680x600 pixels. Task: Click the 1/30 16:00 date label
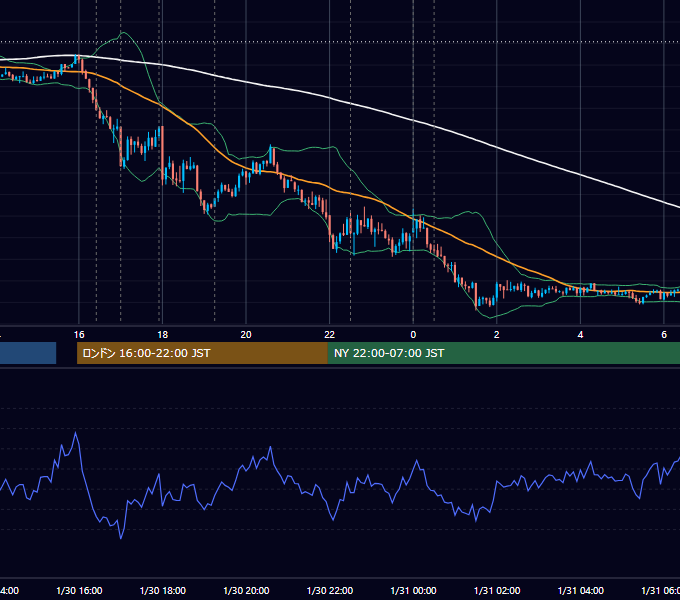coord(79,591)
